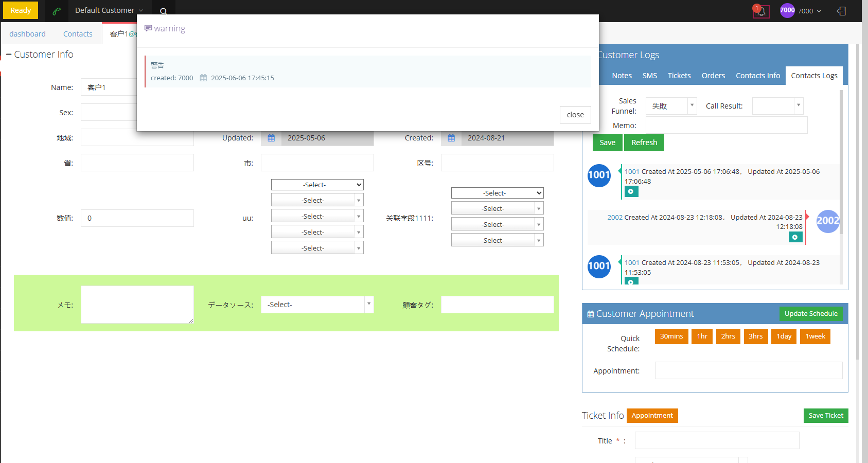Screen dimensions: 868x463
Task: Click the 数値 input field
Action: point(137,218)
